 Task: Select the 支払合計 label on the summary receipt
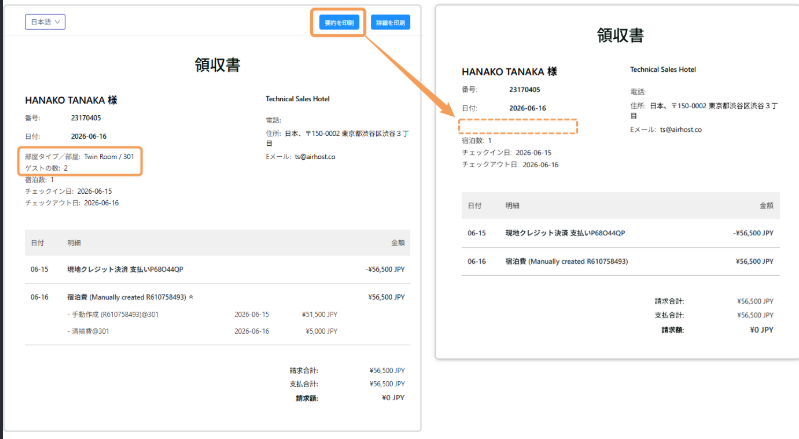(x=670, y=315)
